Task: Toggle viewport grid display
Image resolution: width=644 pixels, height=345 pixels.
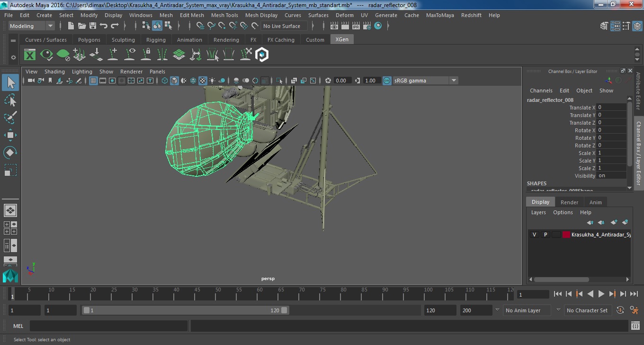Action: 93,81
